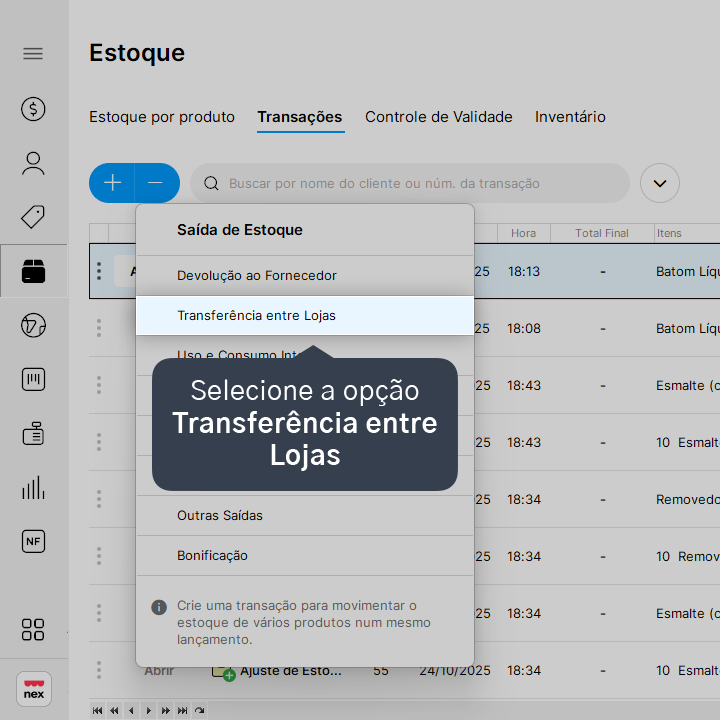Sort by the Total Final column header
The width and height of the screenshot is (720, 720).
pyautogui.click(x=602, y=233)
